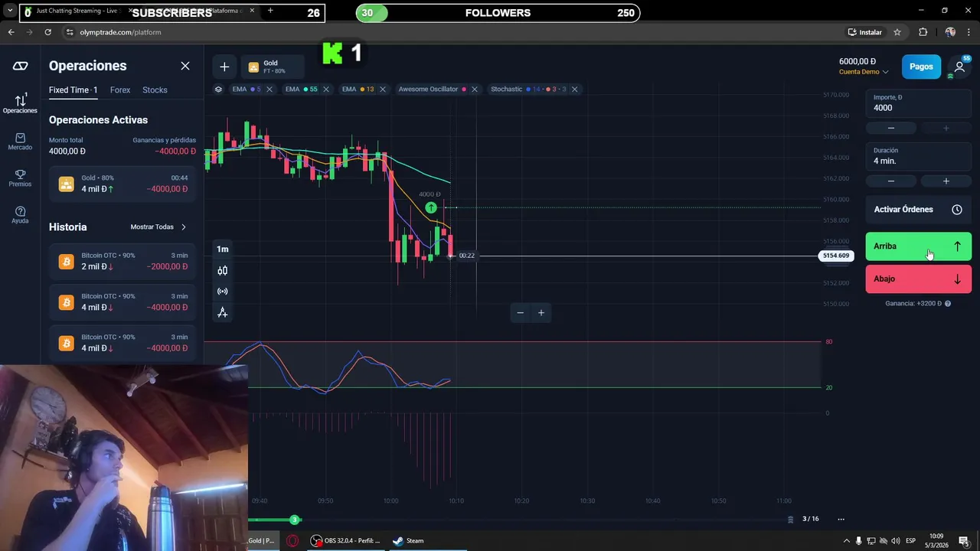Open the chart drawing tools
The height and width of the screenshot is (551, 980).
coord(223,312)
